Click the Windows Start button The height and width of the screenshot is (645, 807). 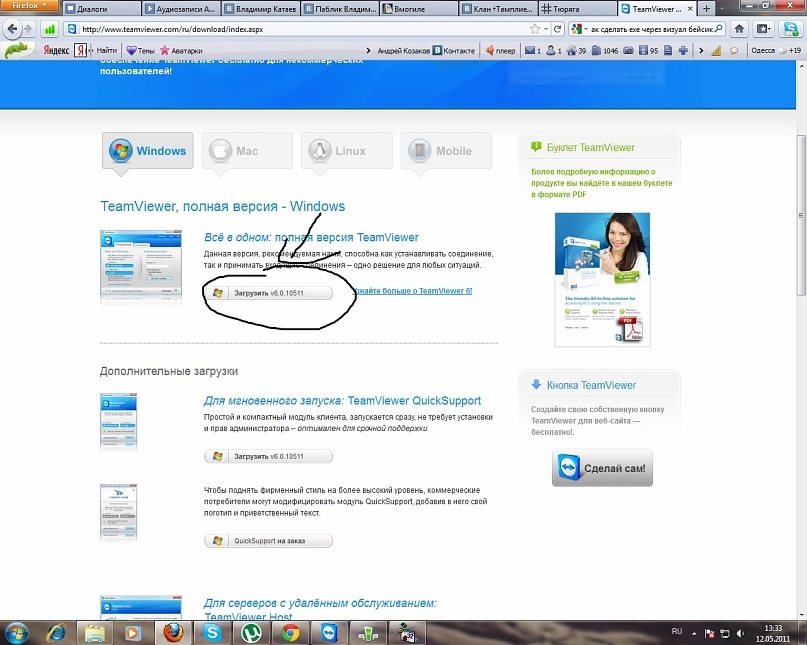(17, 632)
